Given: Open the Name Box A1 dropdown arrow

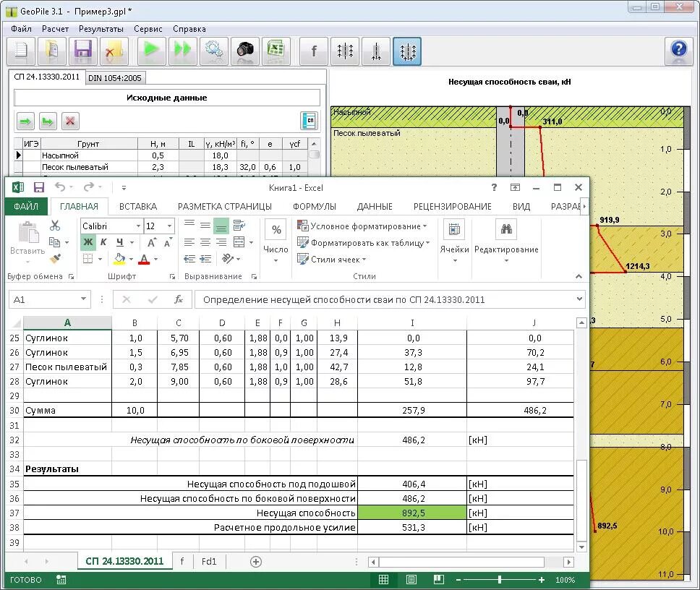Looking at the screenshot, I should point(83,299).
